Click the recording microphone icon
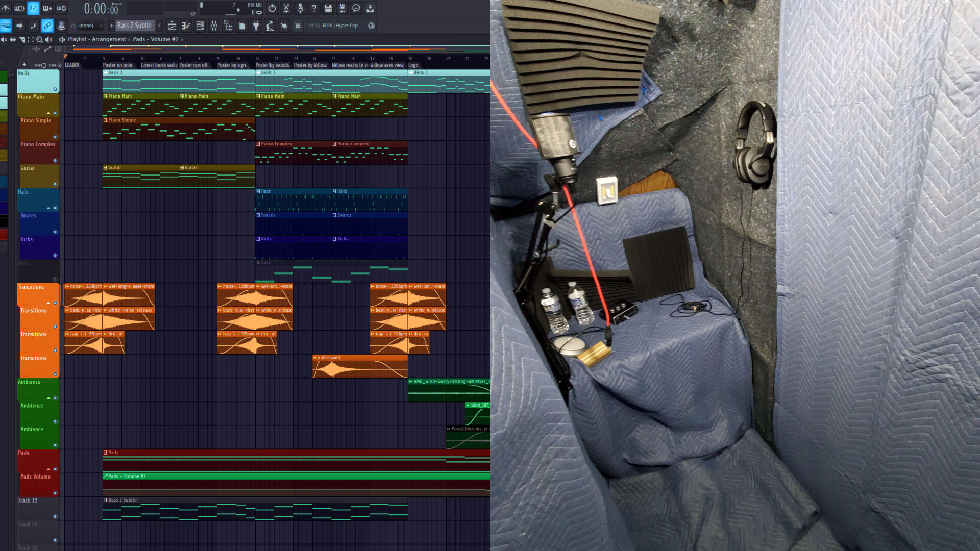Screen dimensions: 980x551 [x=301, y=8]
